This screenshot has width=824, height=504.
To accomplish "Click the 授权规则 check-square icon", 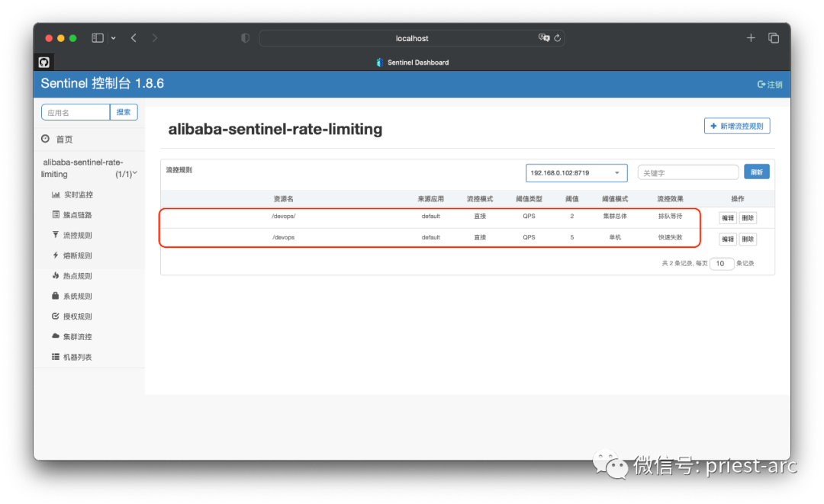I will [56, 316].
